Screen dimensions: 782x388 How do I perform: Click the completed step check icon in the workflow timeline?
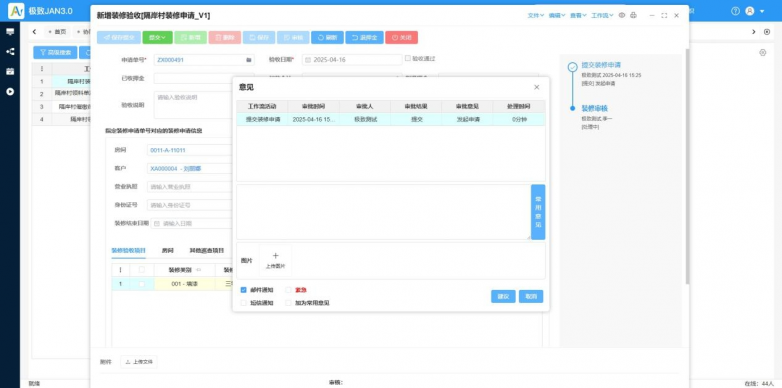pos(573,66)
